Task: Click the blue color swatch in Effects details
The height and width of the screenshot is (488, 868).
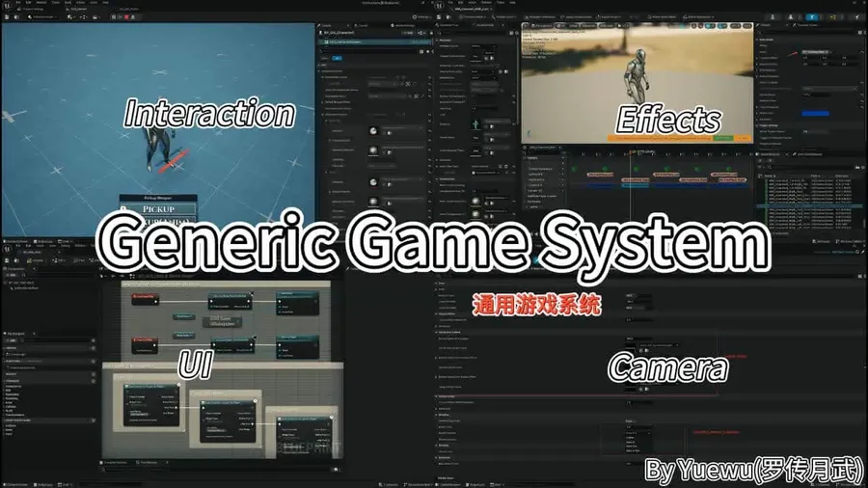Action: coord(815,114)
